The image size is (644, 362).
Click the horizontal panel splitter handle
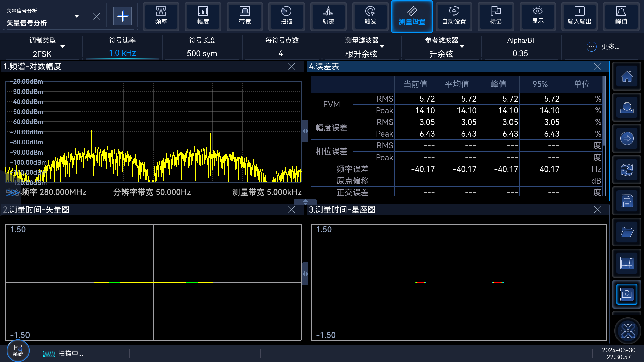(x=305, y=202)
